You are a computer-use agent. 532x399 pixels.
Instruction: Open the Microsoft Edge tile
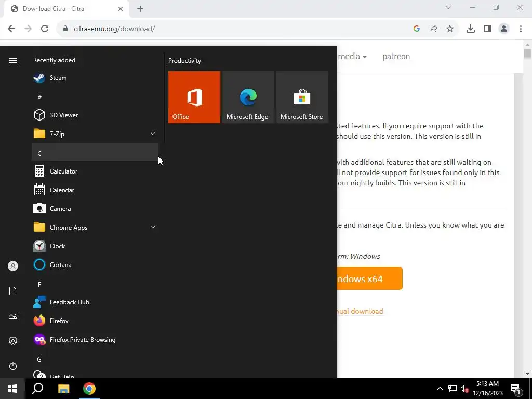248,97
